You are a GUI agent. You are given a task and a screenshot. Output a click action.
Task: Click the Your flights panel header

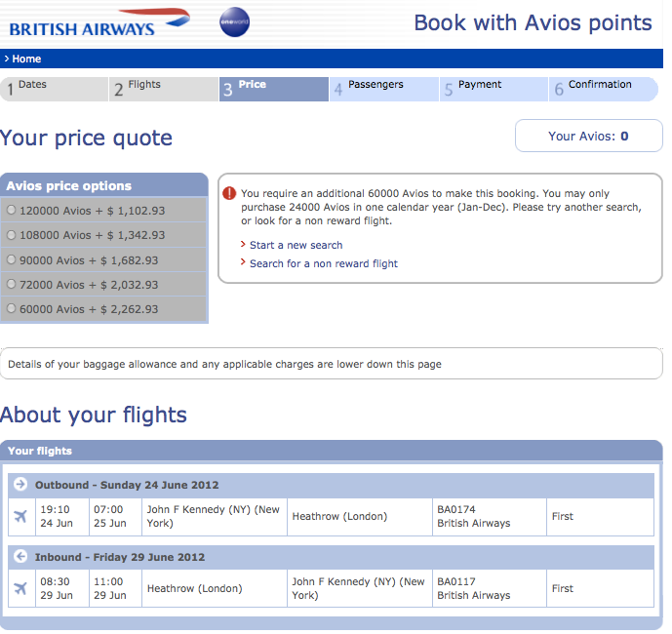(332, 451)
